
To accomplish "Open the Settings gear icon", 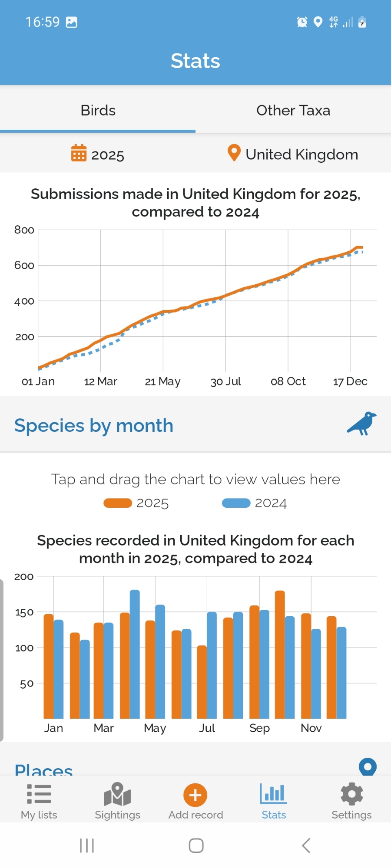I will click(351, 794).
